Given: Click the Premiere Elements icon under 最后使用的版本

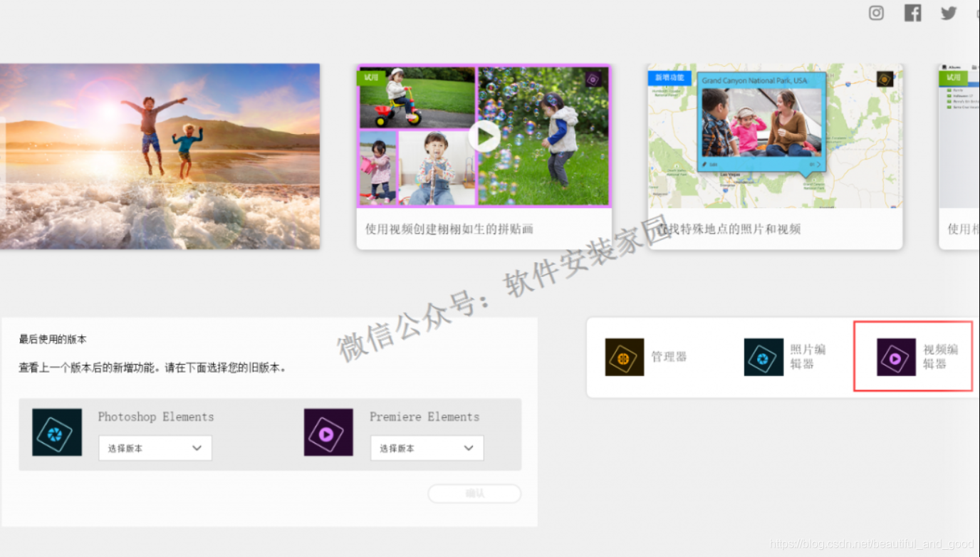Looking at the screenshot, I should point(328,432).
